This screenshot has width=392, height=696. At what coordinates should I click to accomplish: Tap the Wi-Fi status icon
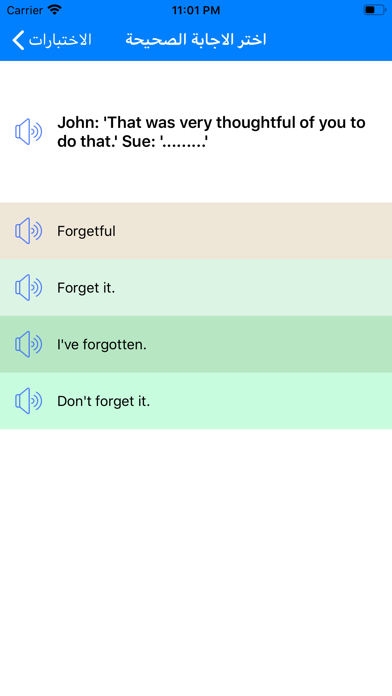pos(54,10)
